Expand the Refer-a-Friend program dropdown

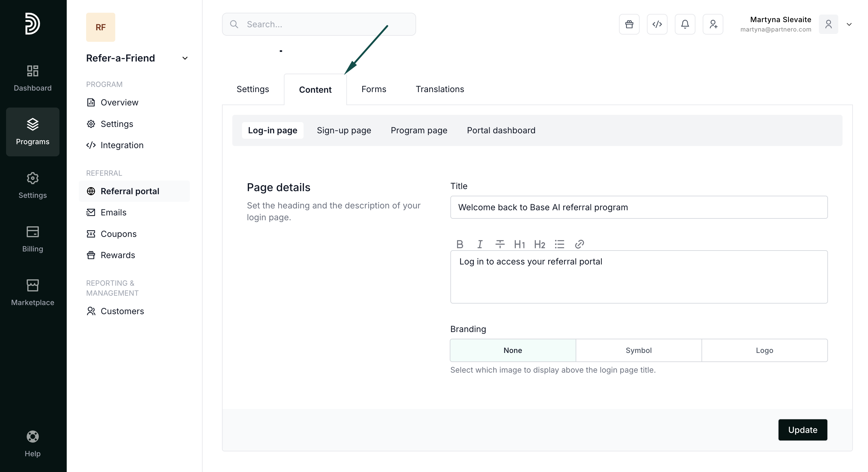click(185, 58)
